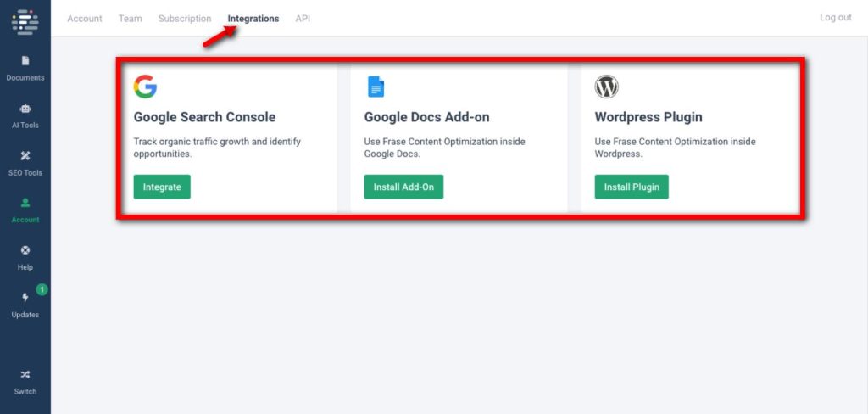Click the Log out link

(x=836, y=17)
